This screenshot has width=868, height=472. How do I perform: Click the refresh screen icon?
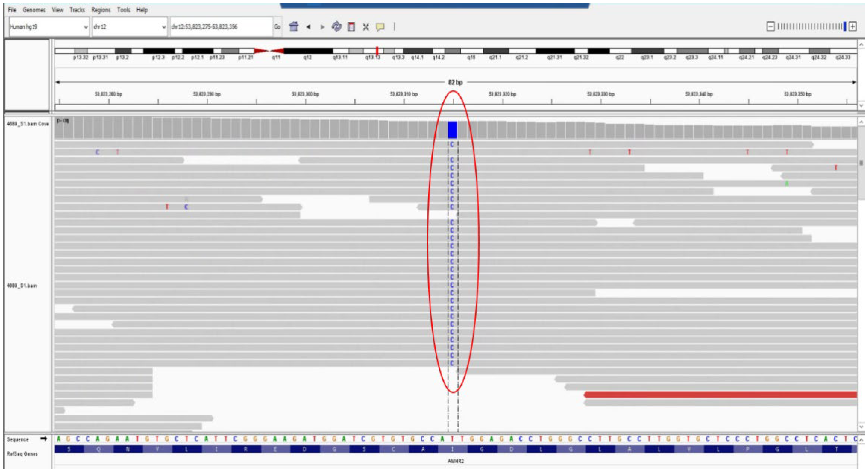click(336, 26)
